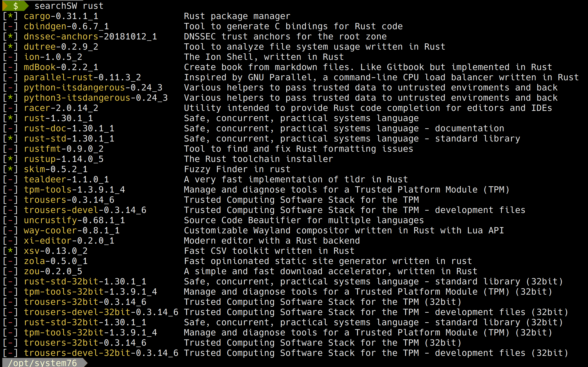Click the installed marker next to xsv
The image size is (588, 367).
(10, 251)
